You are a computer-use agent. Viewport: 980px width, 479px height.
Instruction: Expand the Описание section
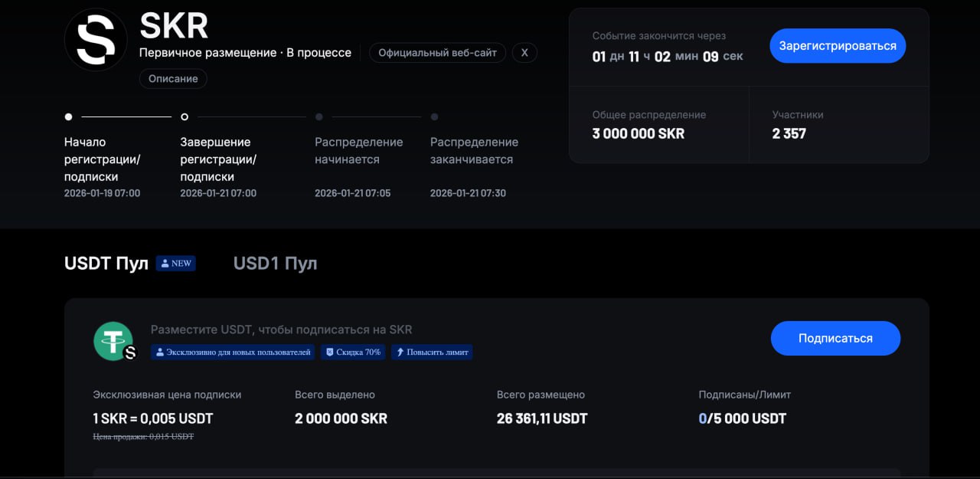[173, 79]
